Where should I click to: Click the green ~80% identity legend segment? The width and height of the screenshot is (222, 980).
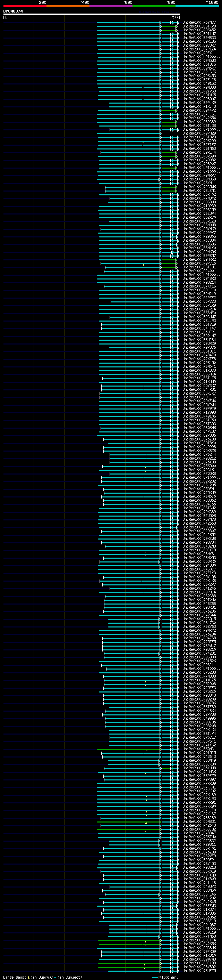tap(154, 6)
